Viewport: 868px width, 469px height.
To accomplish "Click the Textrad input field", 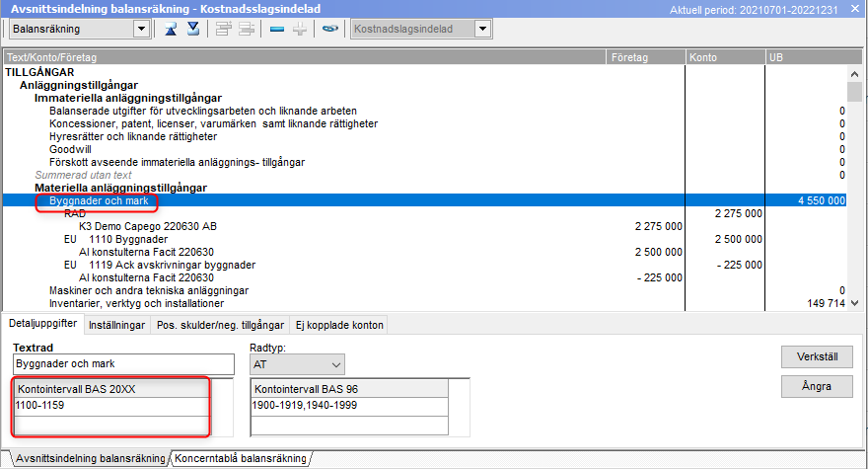I will click(123, 364).
